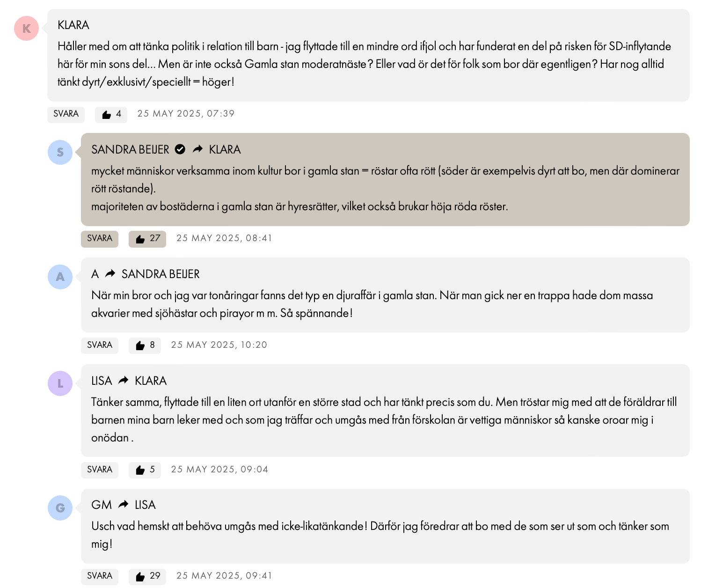
Task: Click KLARA mention in Lisa's reply header
Action: point(151,381)
